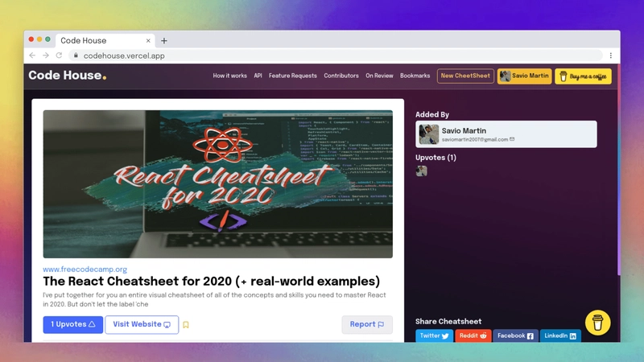The width and height of the screenshot is (644, 362).
Task: Share cheatsheet on Twitter
Action: tap(434, 335)
